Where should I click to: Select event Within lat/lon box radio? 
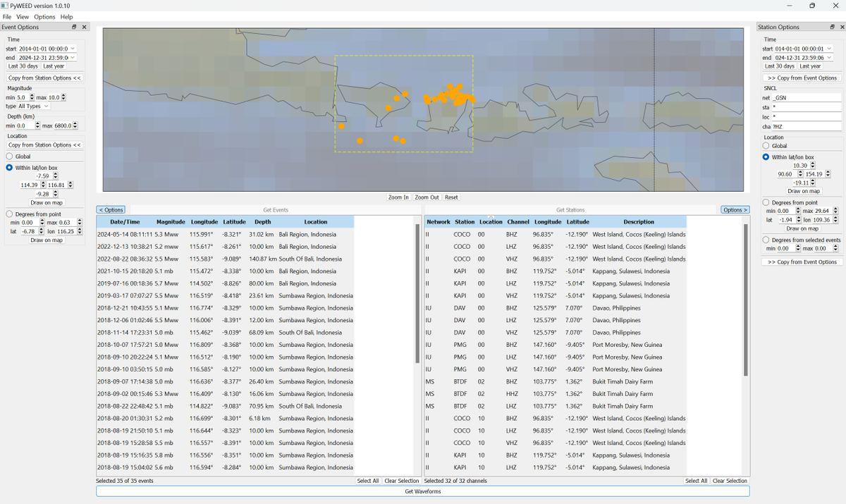pyautogui.click(x=9, y=168)
